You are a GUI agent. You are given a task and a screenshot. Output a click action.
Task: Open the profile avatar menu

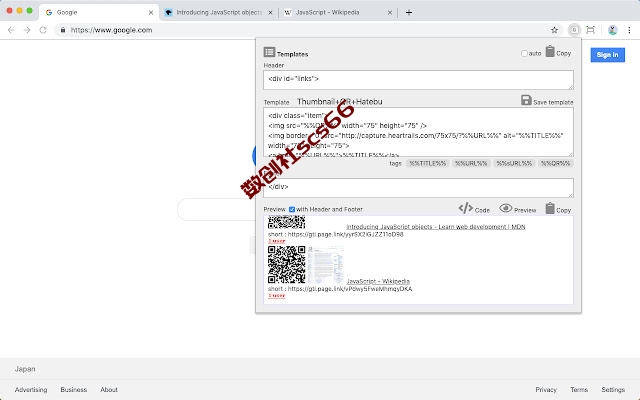(x=612, y=30)
